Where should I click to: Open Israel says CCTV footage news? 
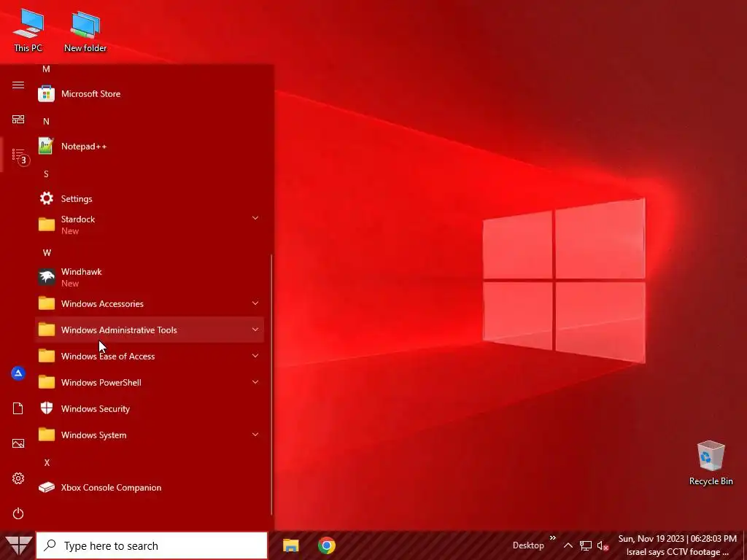[x=677, y=552]
